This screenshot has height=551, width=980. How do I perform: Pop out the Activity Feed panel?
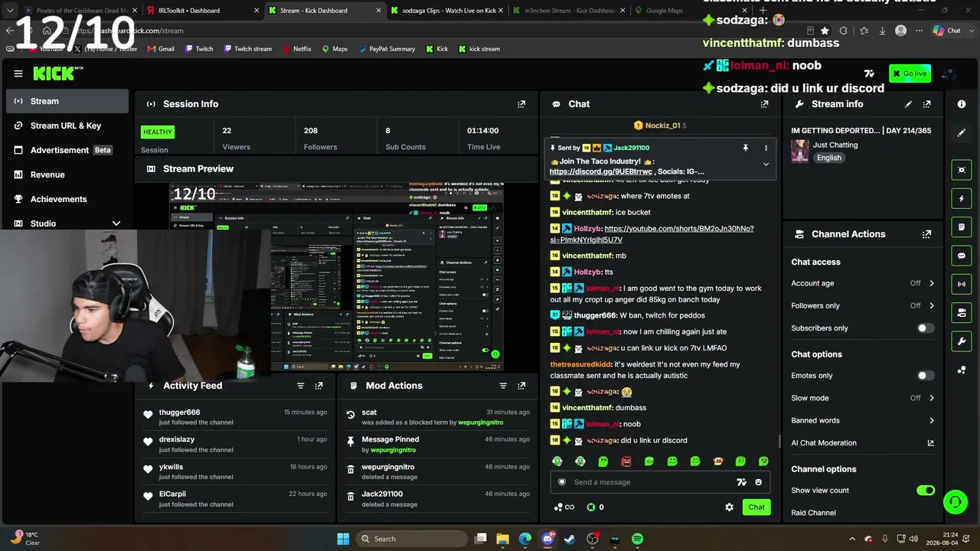click(x=319, y=386)
